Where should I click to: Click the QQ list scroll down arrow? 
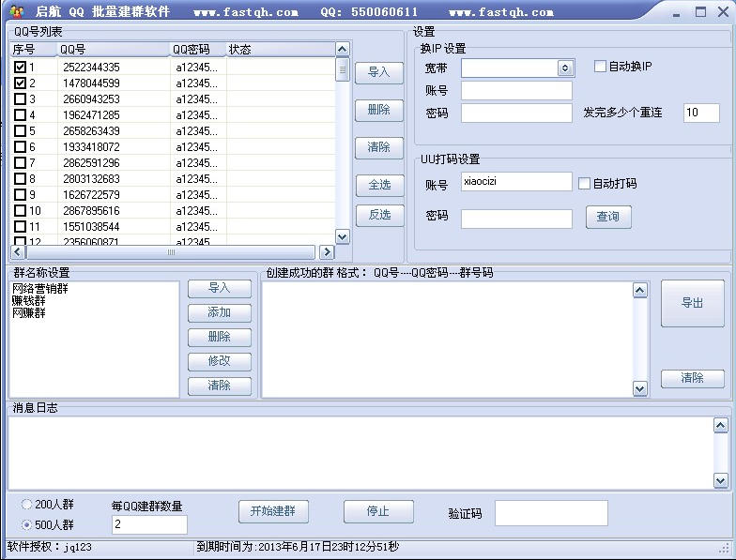click(342, 236)
